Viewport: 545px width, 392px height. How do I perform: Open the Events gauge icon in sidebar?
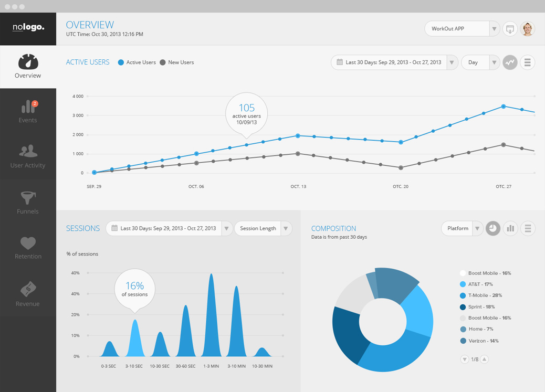[28, 108]
